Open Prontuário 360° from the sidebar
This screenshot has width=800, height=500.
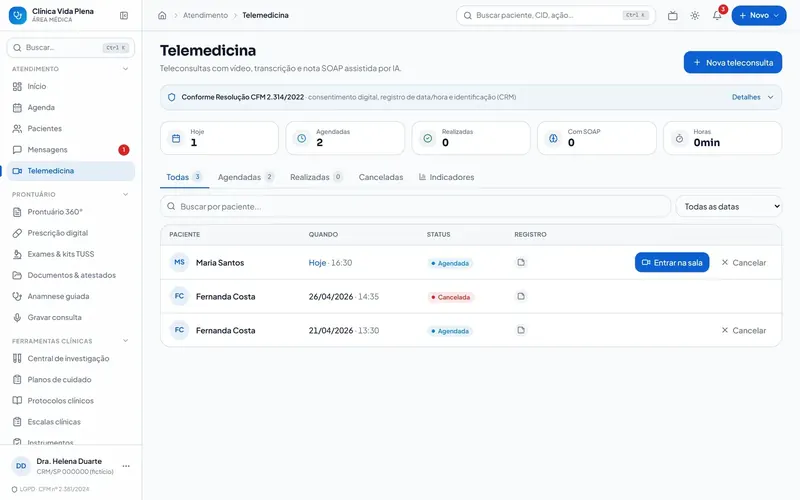pos(70,212)
